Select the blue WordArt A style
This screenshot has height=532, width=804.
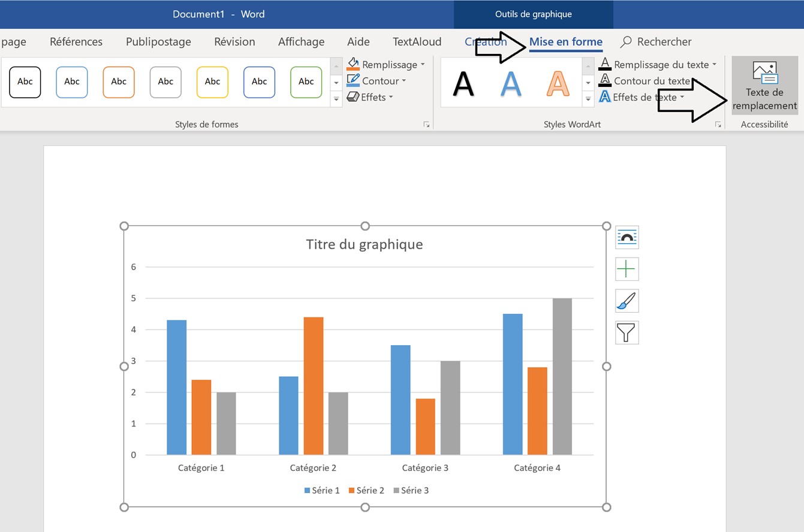tap(511, 83)
